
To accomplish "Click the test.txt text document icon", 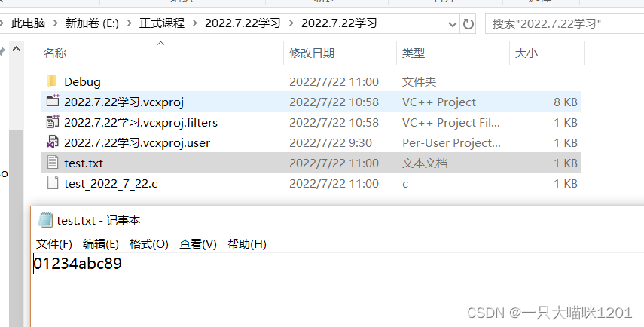I will (x=53, y=163).
